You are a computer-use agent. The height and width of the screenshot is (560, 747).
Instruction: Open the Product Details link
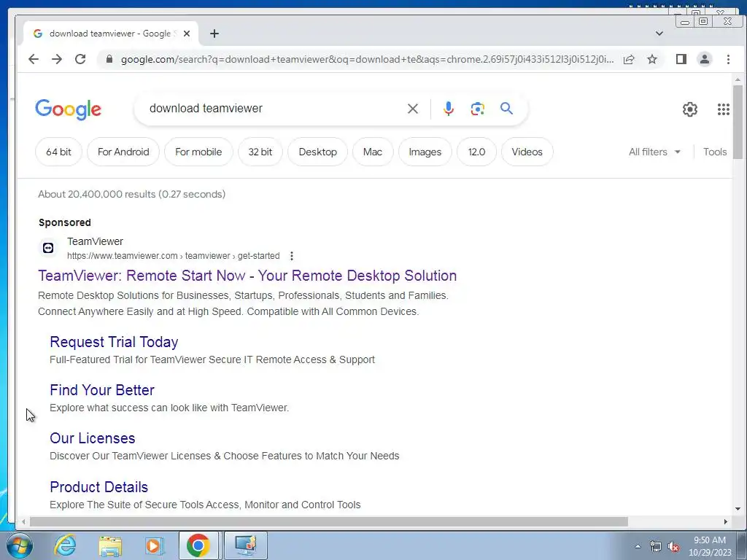click(x=98, y=486)
